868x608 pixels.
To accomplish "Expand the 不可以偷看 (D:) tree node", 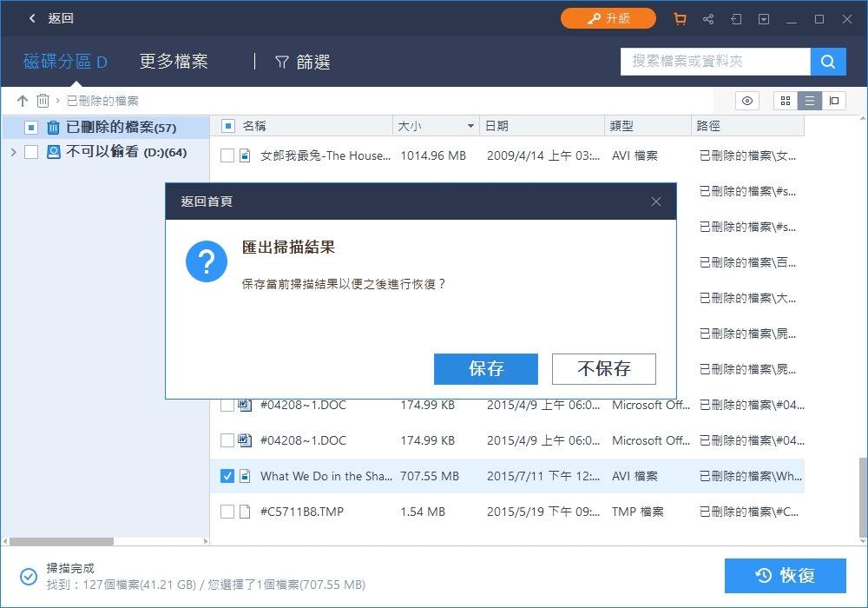I will pyautogui.click(x=13, y=152).
